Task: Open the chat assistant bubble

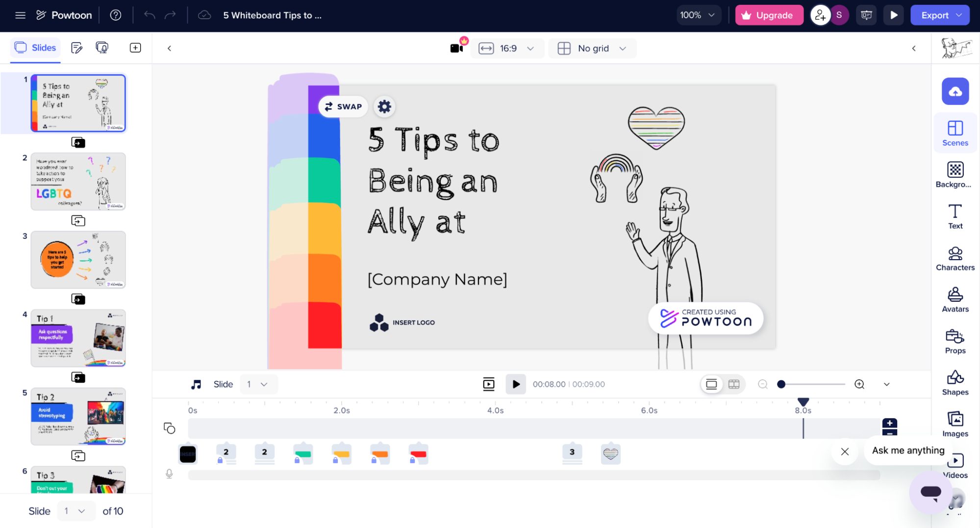Action: (x=930, y=492)
